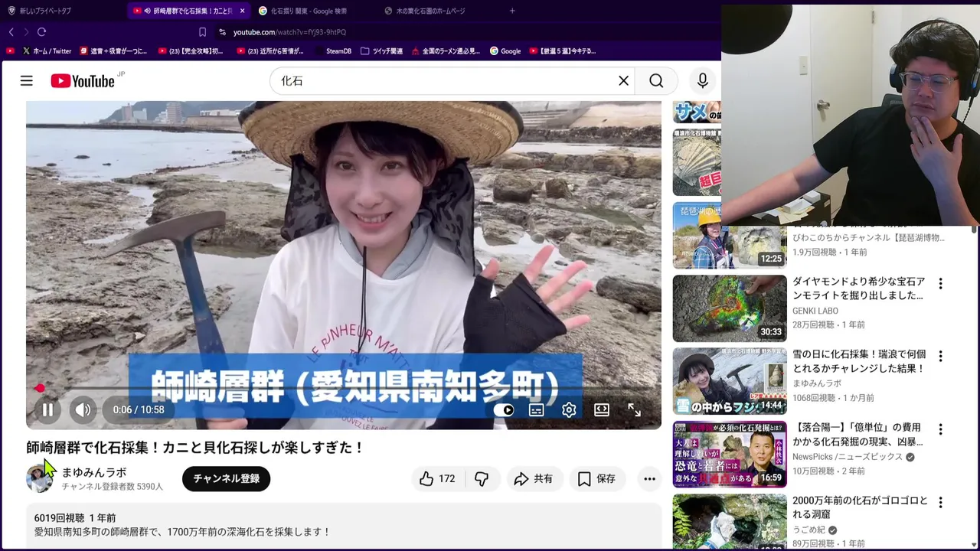Viewport: 980px width, 551px height.
Task: Open the まゆみんラボ channel name link
Action: [x=94, y=473]
